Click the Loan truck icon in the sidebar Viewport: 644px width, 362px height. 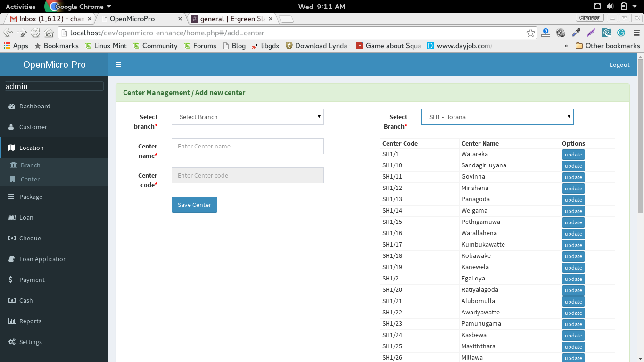12,217
